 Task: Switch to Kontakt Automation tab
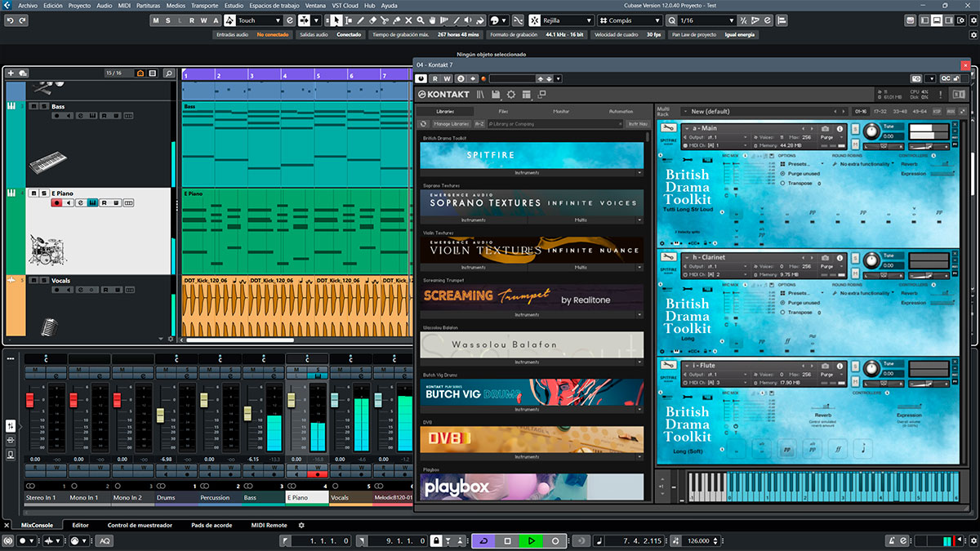(621, 111)
